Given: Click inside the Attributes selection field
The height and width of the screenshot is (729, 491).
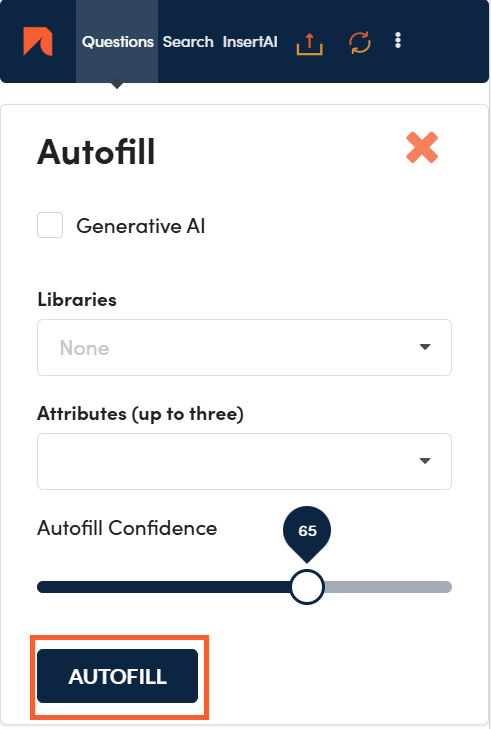Looking at the screenshot, I should [244, 461].
